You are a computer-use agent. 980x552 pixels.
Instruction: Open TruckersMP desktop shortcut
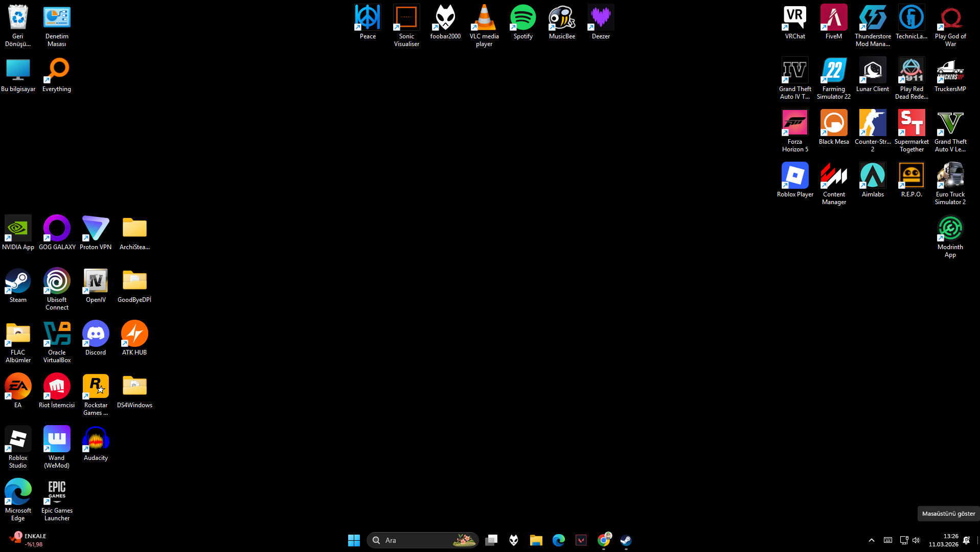950,75
